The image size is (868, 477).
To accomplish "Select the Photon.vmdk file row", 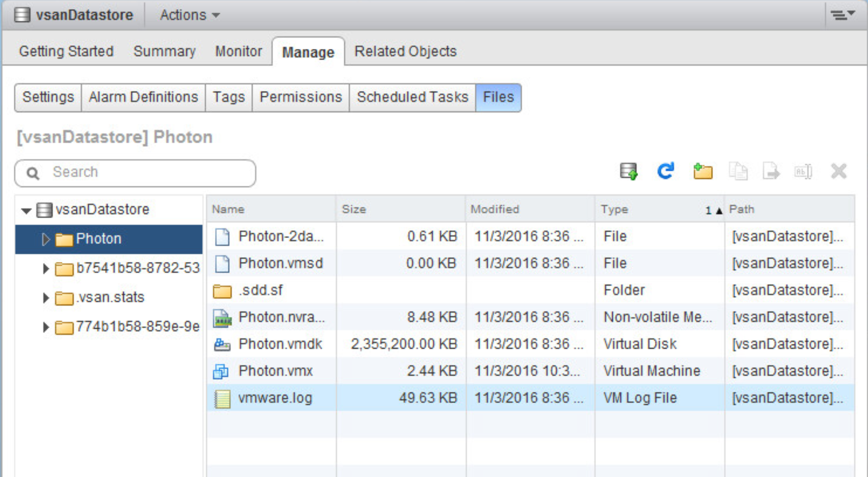I will click(280, 344).
